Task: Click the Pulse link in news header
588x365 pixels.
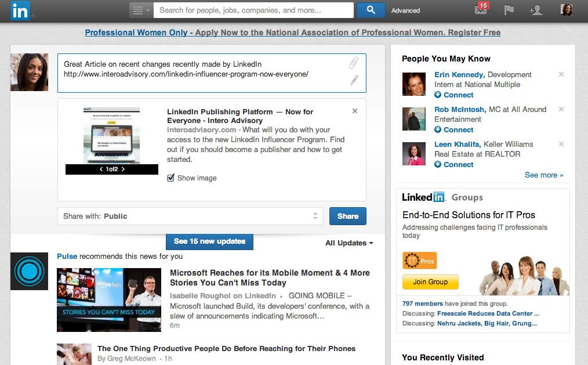Action: click(x=67, y=256)
